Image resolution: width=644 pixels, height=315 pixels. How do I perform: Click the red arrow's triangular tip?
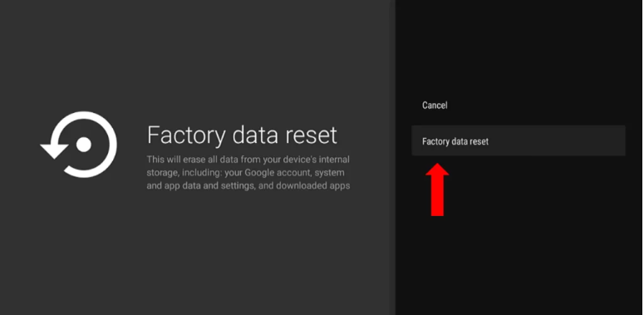437,170
